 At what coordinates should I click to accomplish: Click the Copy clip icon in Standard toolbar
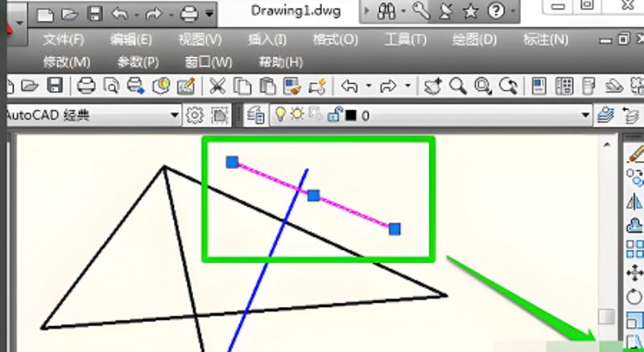[242, 86]
